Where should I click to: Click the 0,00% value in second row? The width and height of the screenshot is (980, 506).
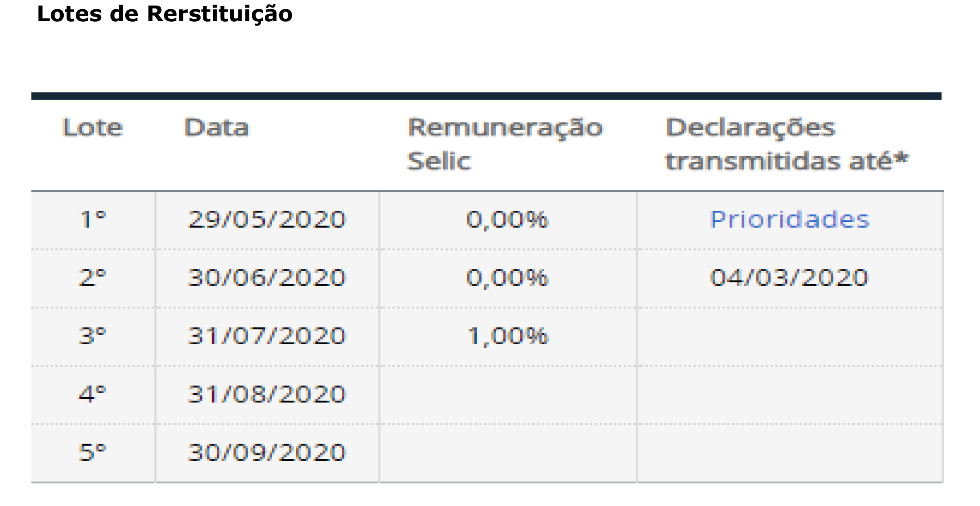pos(507,278)
